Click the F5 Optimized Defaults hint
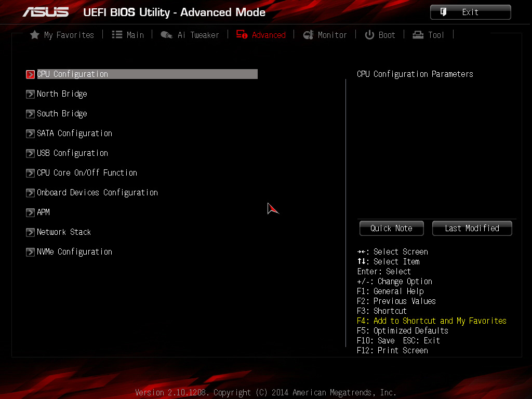The image size is (532, 399). pyautogui.click(x=403, y=331)
